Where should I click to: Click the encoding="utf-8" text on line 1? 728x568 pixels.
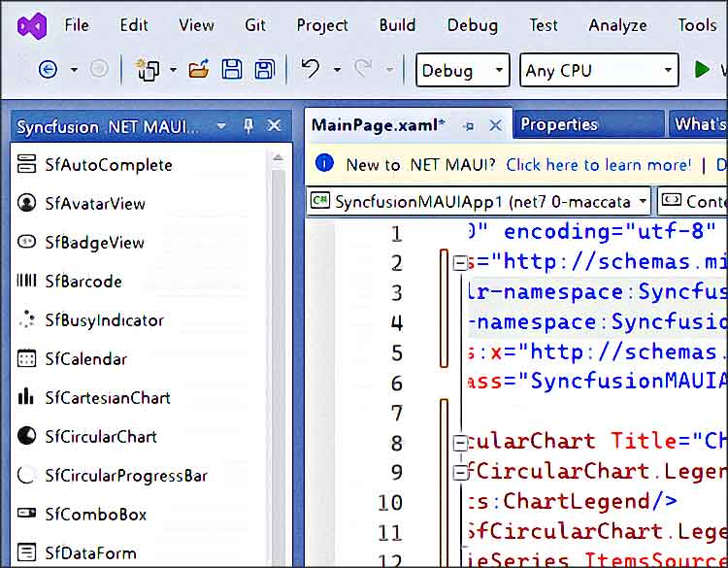click(x=610, y=231)
